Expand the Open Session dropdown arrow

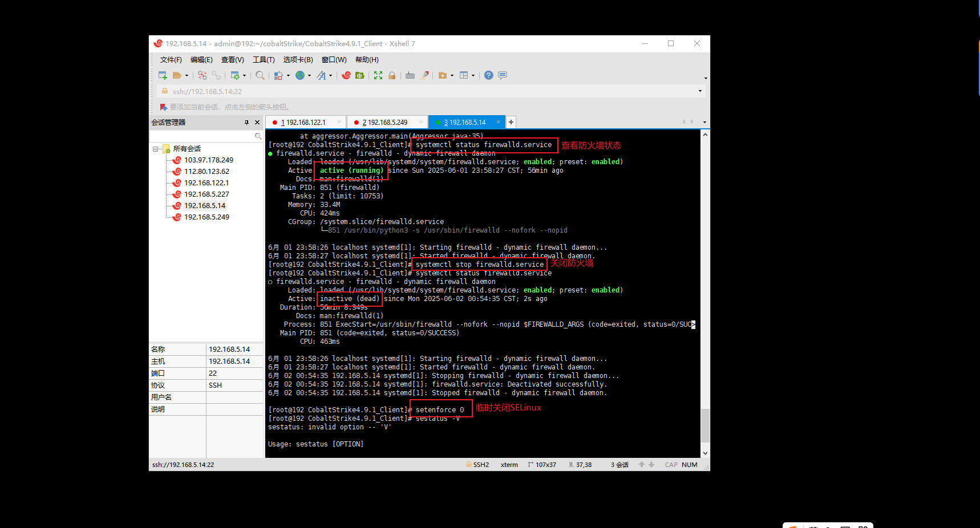(x=187, y=75)
